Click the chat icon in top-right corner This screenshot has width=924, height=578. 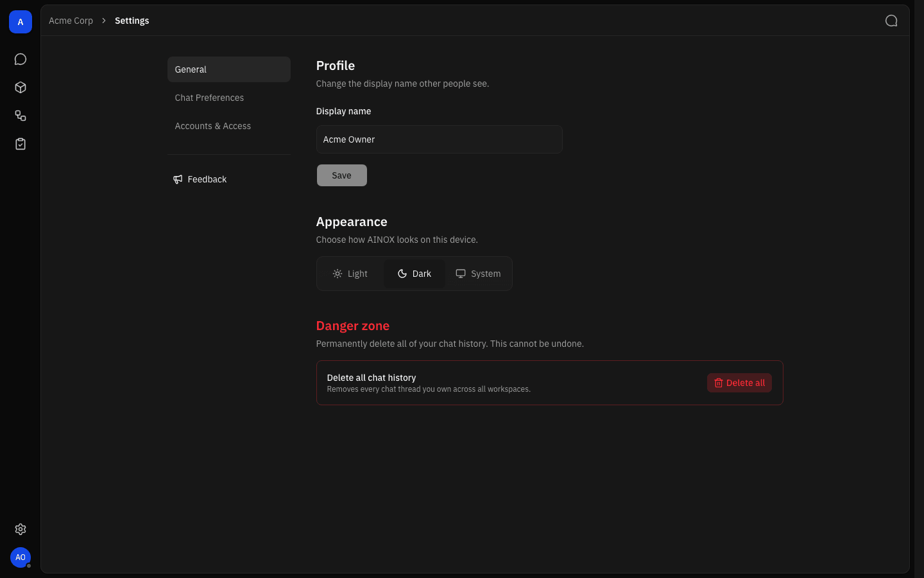click(x=891, y=21)
